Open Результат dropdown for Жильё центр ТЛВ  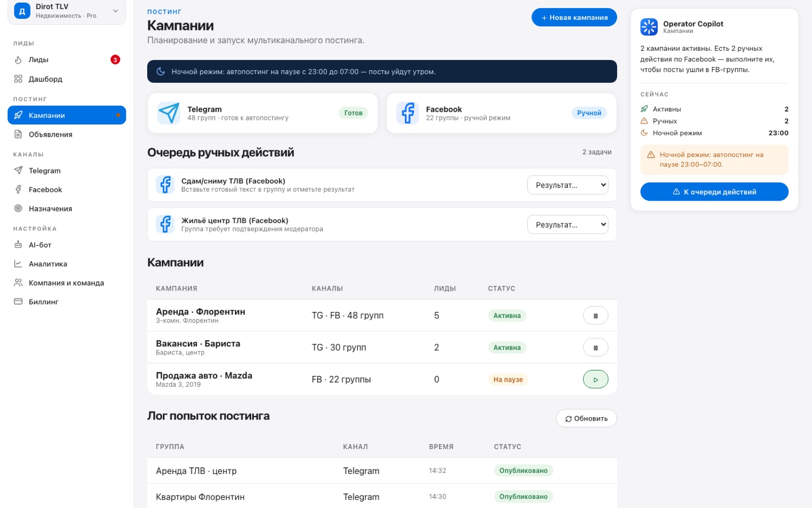click(x=568, y=225)
